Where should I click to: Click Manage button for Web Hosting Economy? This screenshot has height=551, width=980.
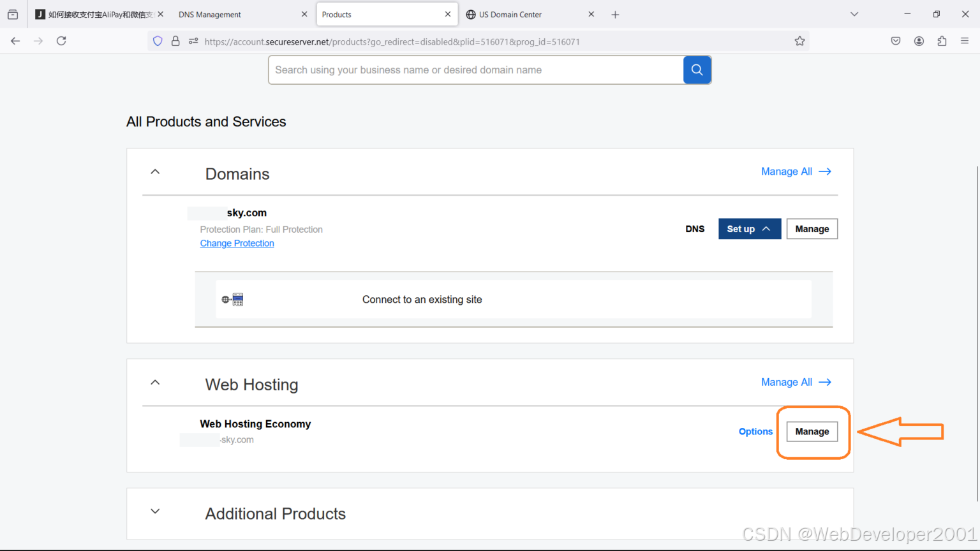click(812, 432)
